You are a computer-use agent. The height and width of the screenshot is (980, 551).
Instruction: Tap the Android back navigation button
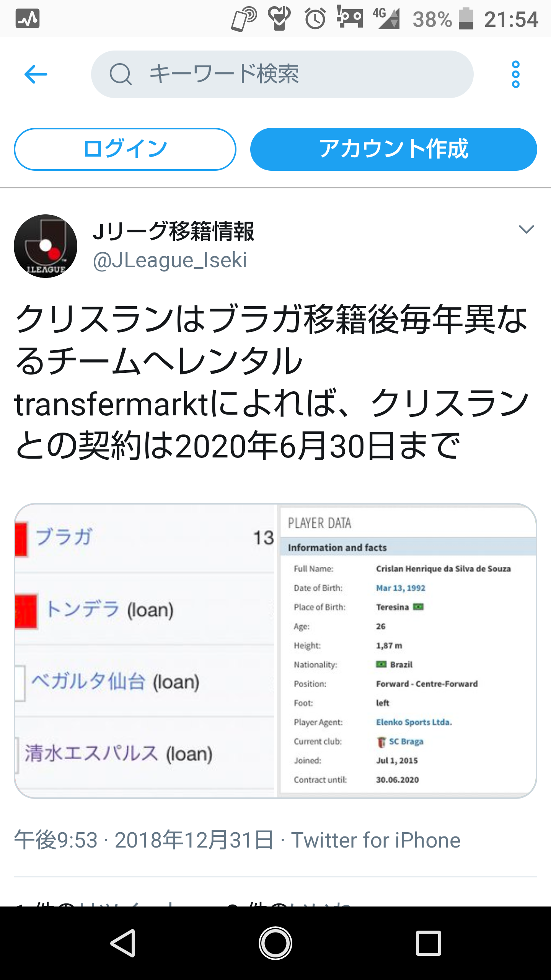123,943
